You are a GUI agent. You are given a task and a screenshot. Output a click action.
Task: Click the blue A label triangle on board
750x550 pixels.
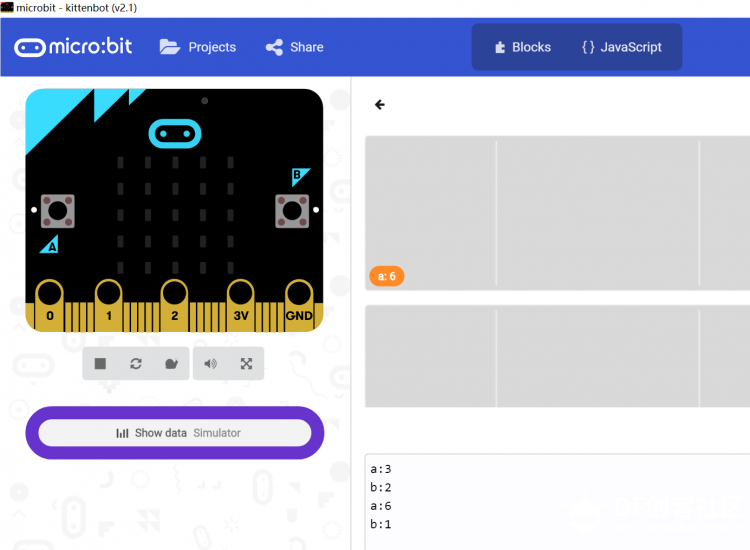(50, 244)
